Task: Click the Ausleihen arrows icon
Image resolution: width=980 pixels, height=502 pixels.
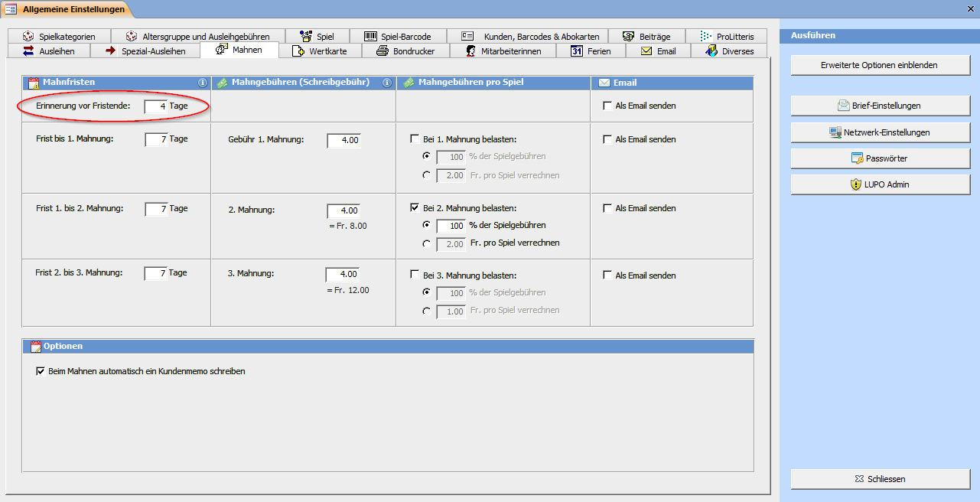Action: click(x=28, y=51)
